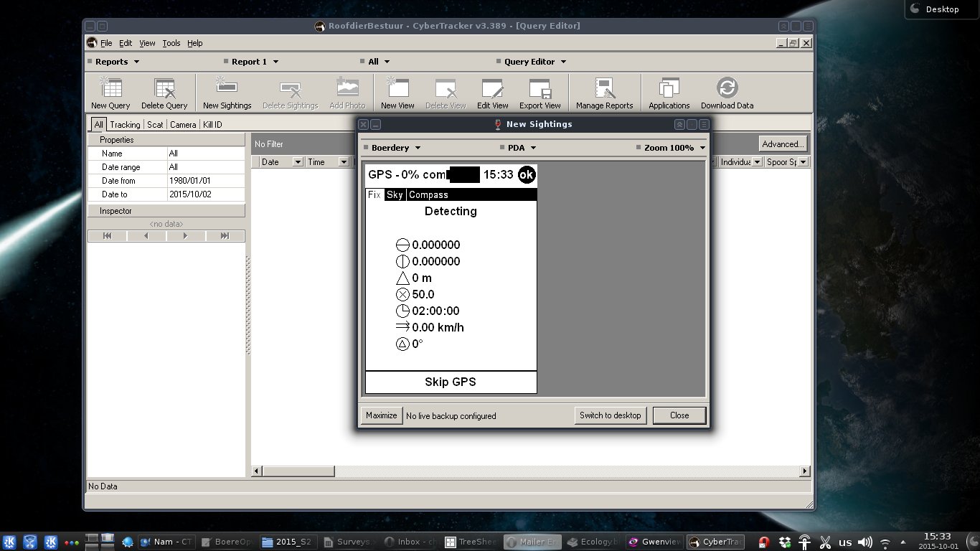Select the Sky tab in GPS panel
980x551 pixels.
coord(395,195)
